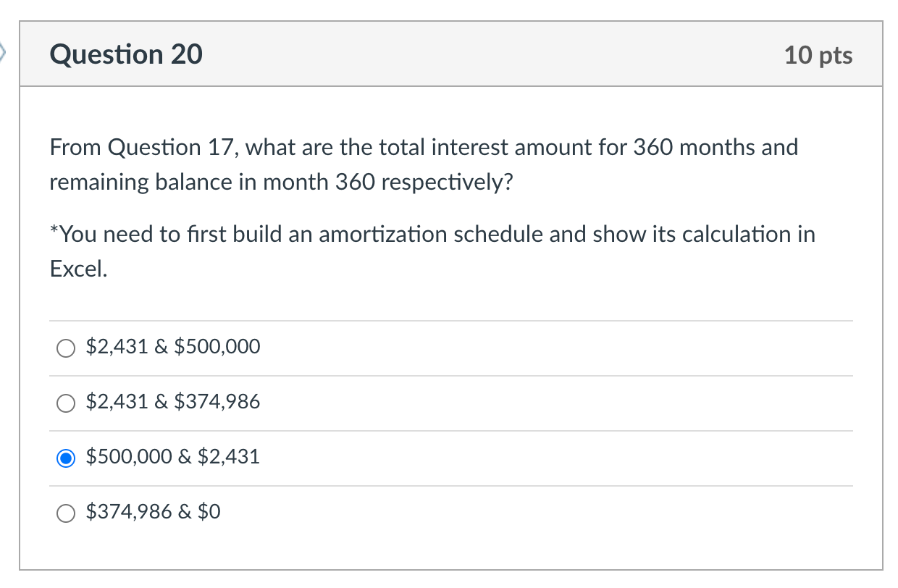Click the "Question 20" header title

[x=126, y=54]
